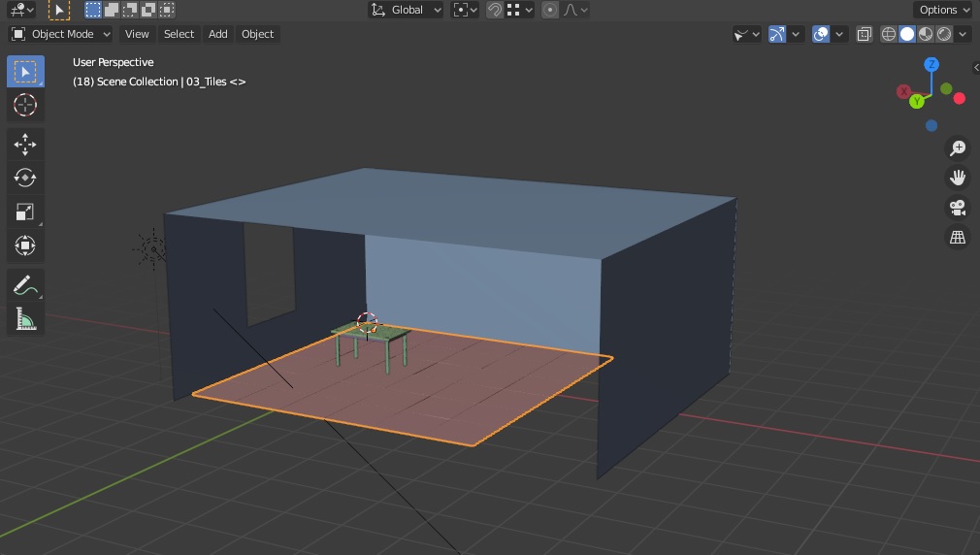
Task: Activate the Move tool
Action: pos(25,145)
